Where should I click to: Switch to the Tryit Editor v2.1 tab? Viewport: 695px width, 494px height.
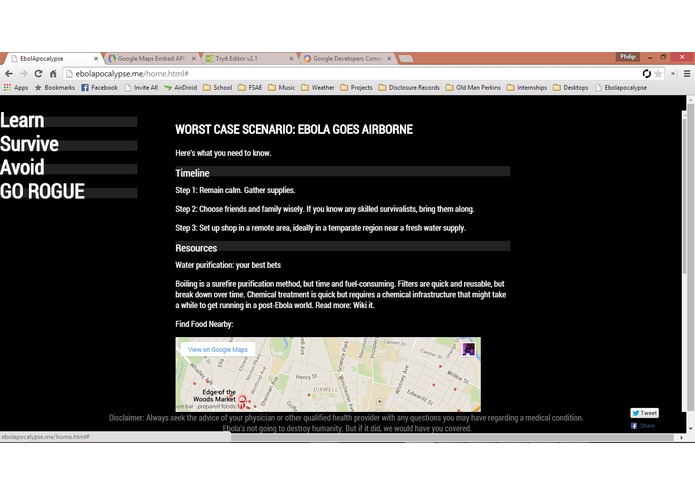coord(246,58)
